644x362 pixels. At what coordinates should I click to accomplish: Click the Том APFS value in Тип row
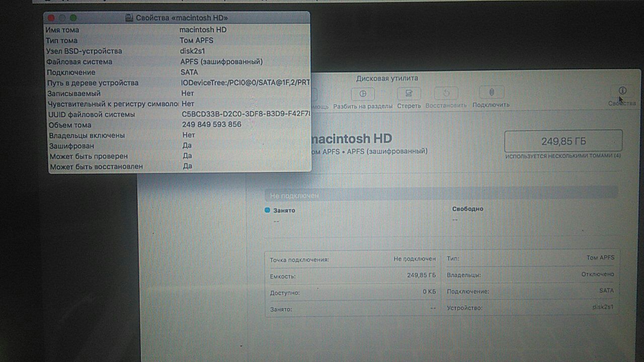[600, 257]
